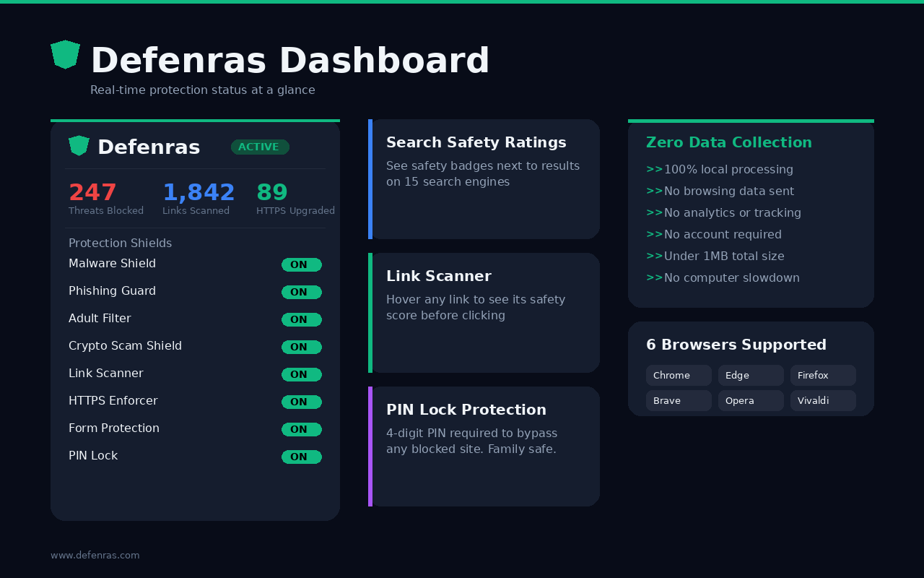Click 'Real-time protection status at a glance' subtitle
Viewport: 924px width, 578px height.
pyautogui.click(x=203, y=90)
